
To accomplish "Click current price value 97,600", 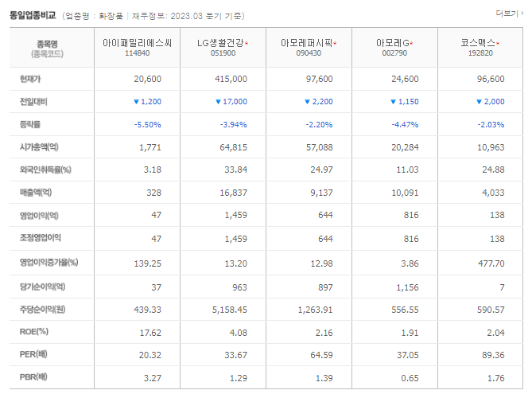I will 319,79.
